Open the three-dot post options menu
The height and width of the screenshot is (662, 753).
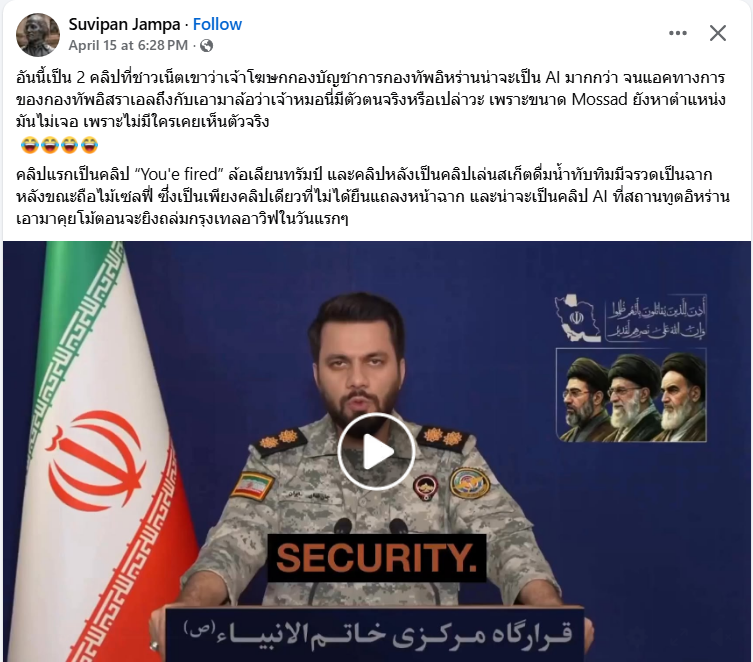coord(678,33)
